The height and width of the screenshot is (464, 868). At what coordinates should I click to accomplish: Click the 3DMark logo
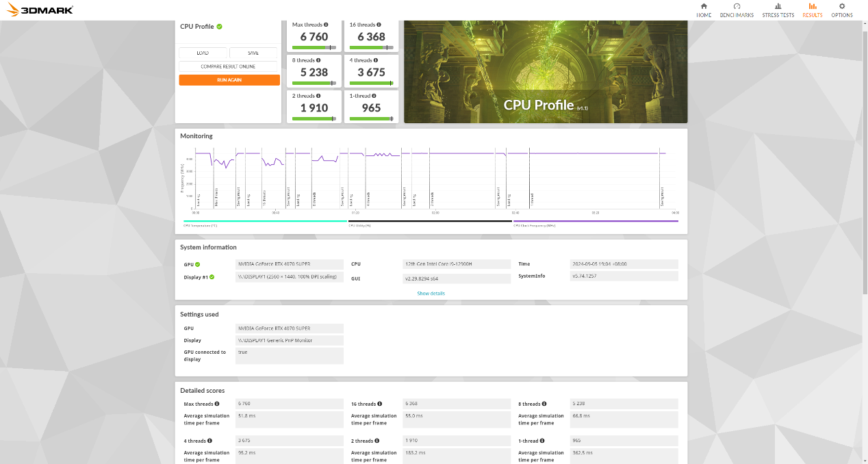click(38, 10)
